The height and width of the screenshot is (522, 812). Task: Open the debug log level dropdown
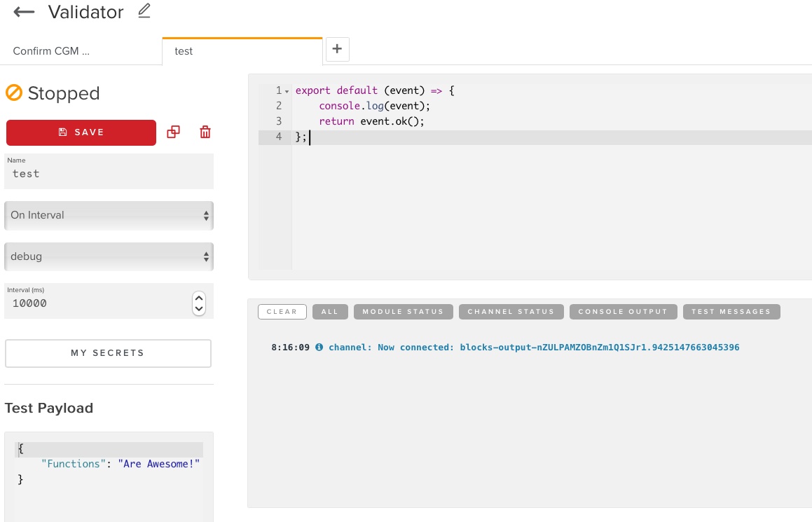pos(109,256)
